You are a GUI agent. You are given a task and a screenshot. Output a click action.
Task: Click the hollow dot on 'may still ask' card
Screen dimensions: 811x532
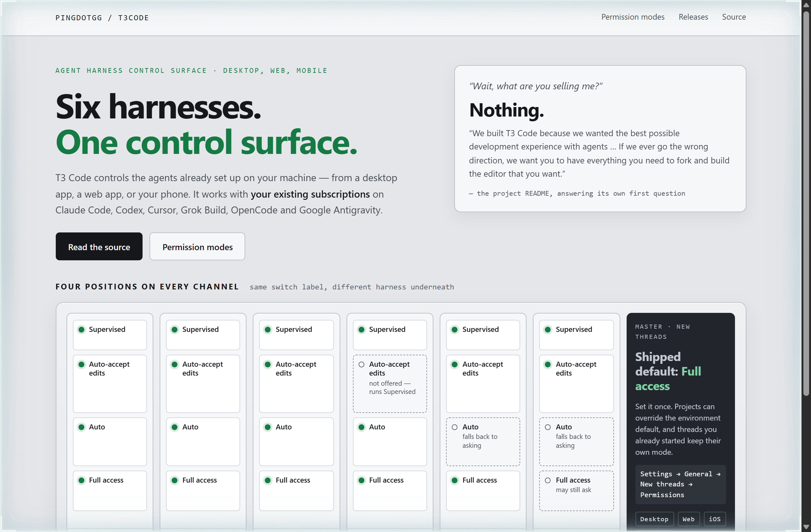coord(548,480)
